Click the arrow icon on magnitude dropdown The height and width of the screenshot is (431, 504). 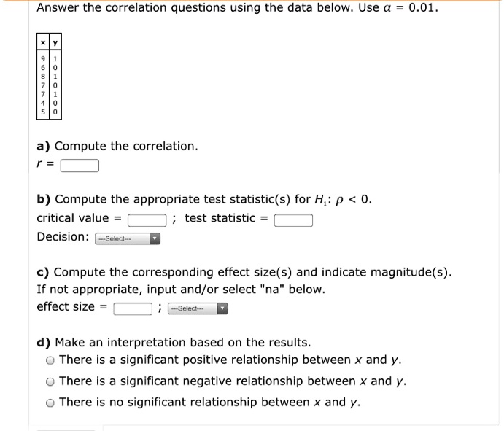pos(222,308)
